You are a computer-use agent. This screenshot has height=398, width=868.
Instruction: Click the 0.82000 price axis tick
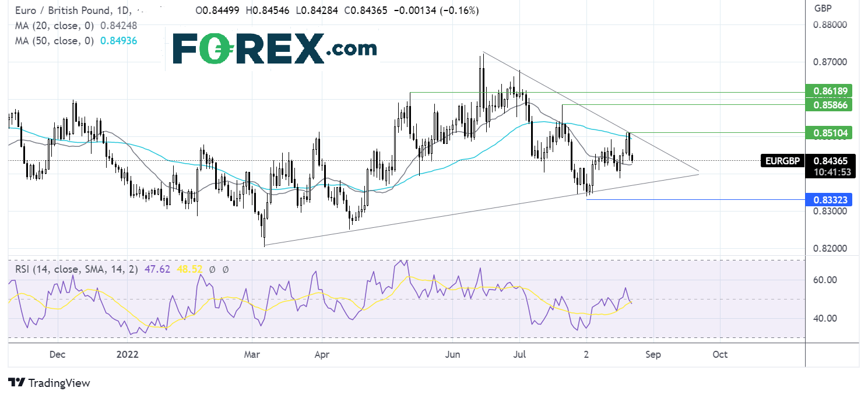pyautogui.click(x=830, y=249)
